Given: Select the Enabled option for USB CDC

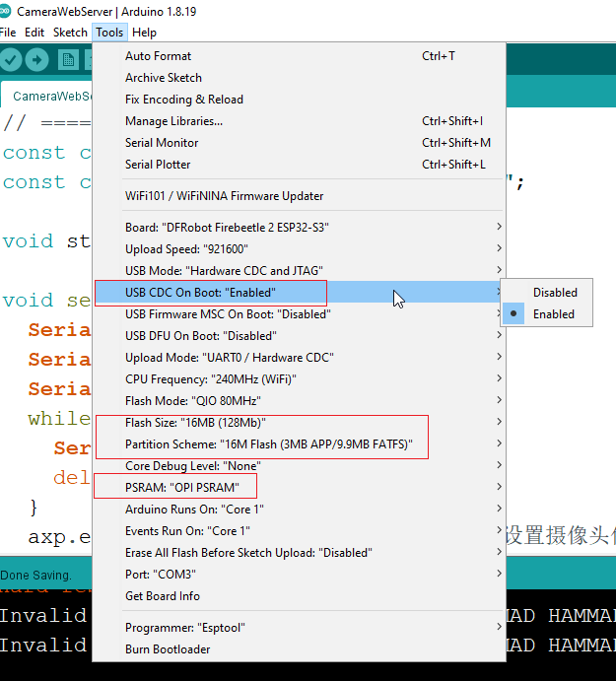Looking at the screenshot, I should tap(547, 314).
